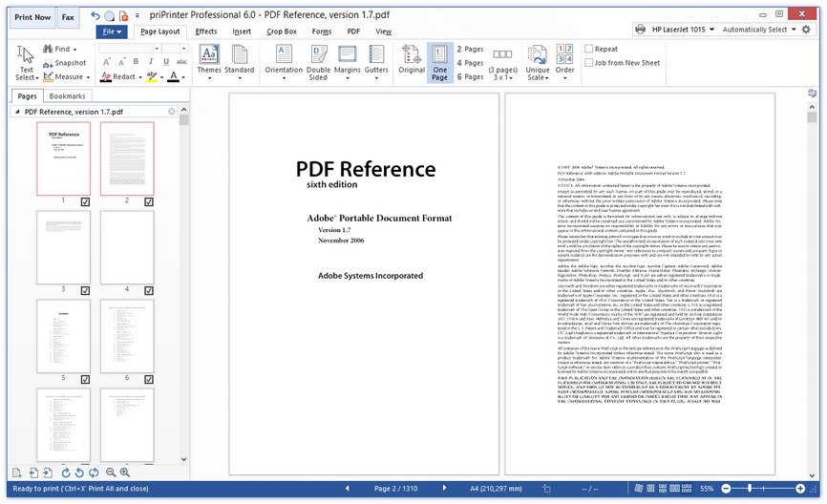The height and width of the screenshot is (504, 827).
Task: Click the zoom plus button on the status bar
Action: click(800, 489)
